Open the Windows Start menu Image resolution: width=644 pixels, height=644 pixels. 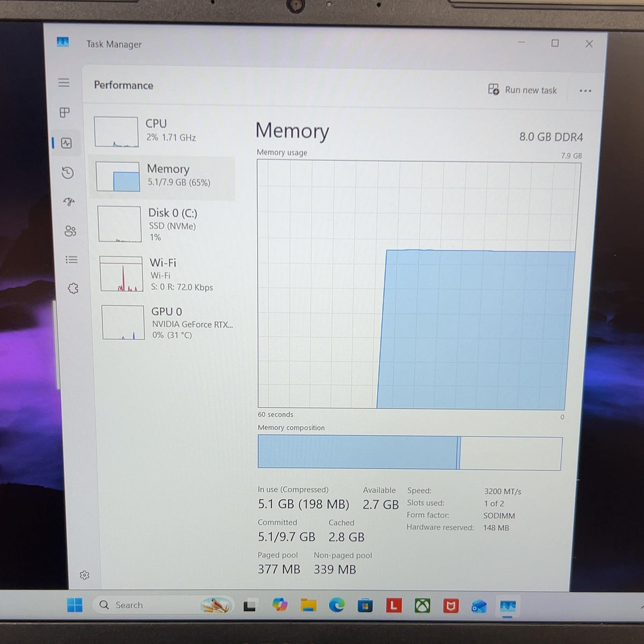tap(75, 605)
